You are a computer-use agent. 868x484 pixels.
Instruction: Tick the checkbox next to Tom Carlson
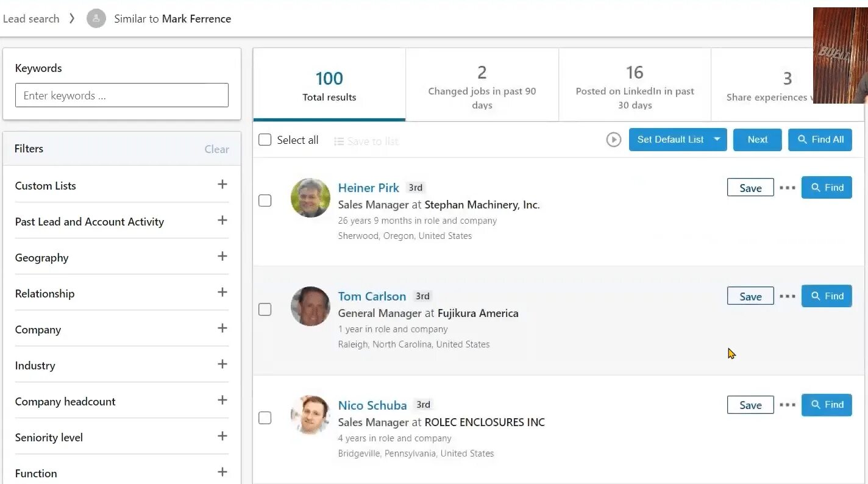click(265, 309)
